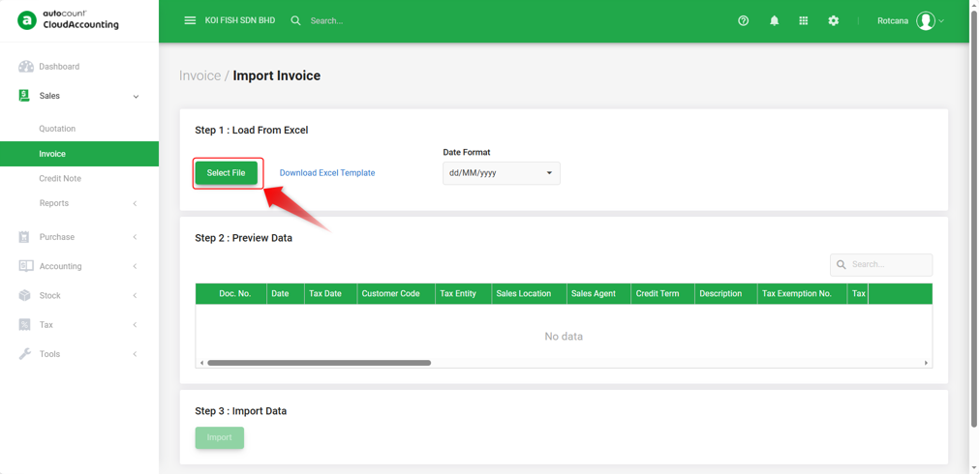This screenshot has width=980, height=476.
Task: Click the Preview Data search field
Action: click(x=881, y=265)
